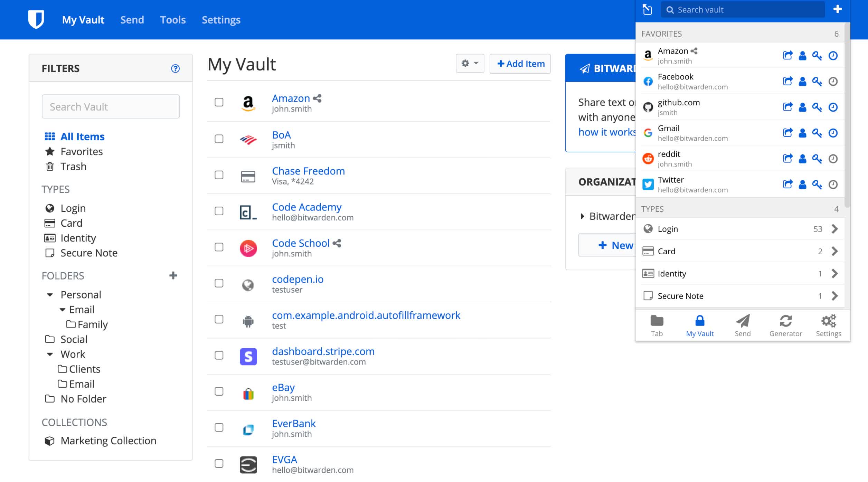
Task: Click the filters help question icon
Action: pos(175,68)
